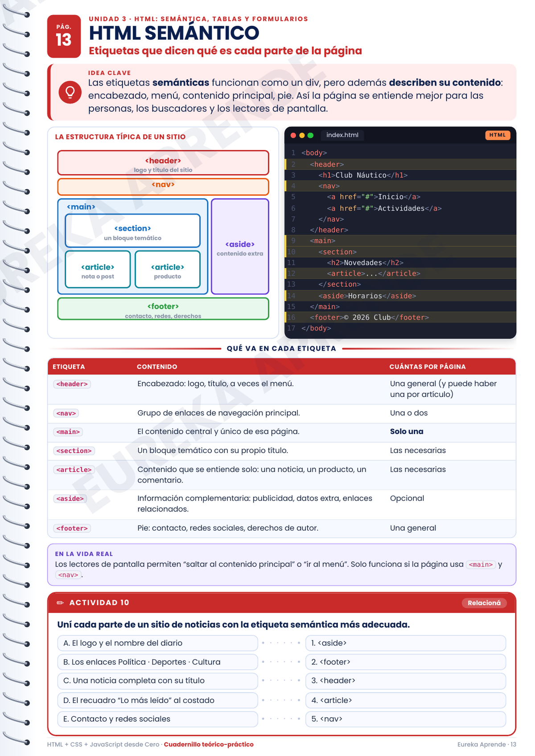The width and height of the screenshot is (535, 756).
Task: Click option C. Una noticia completa
Action: [x=158, y=681]
